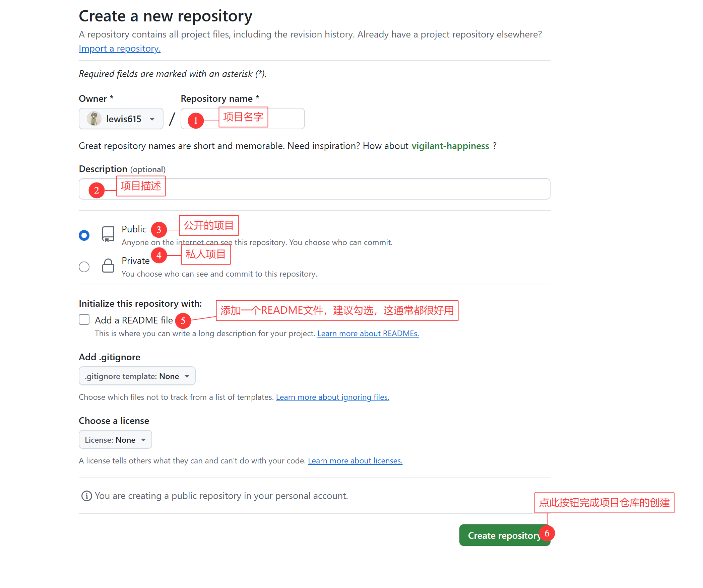Click the lewis615 avatar image
This screenshot has width=703, height=588.
(94, 119)
